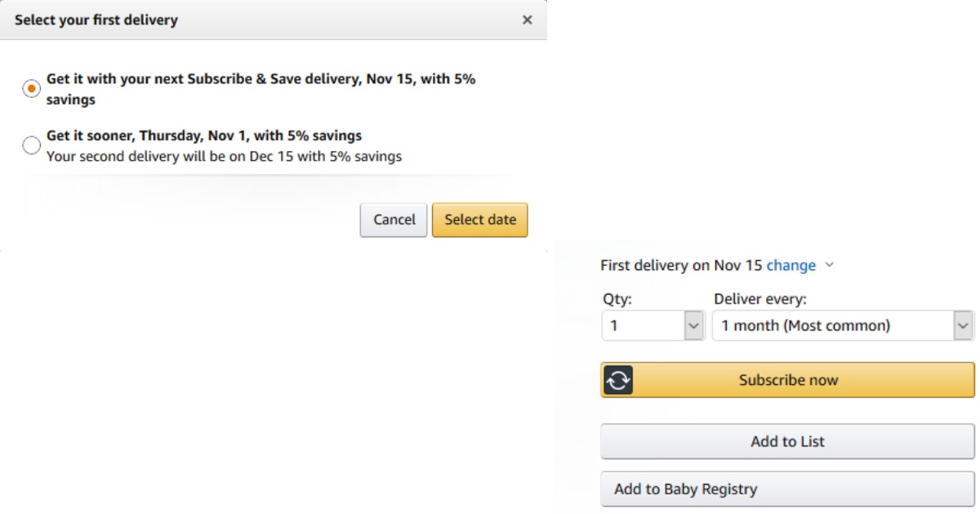Click Add to Baby Registry
This screenshot has height=514, width=980.
[787, 490]
